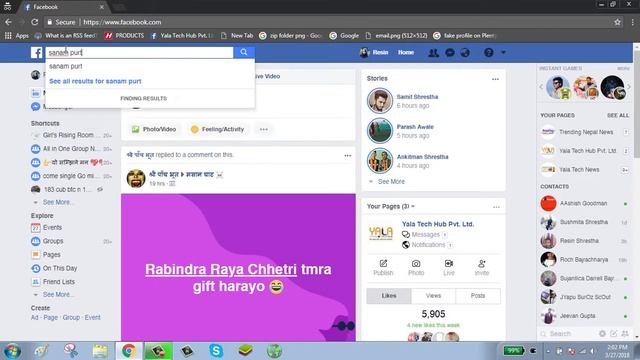
Task: Click Home in top navigation
Action: point(406,53)
